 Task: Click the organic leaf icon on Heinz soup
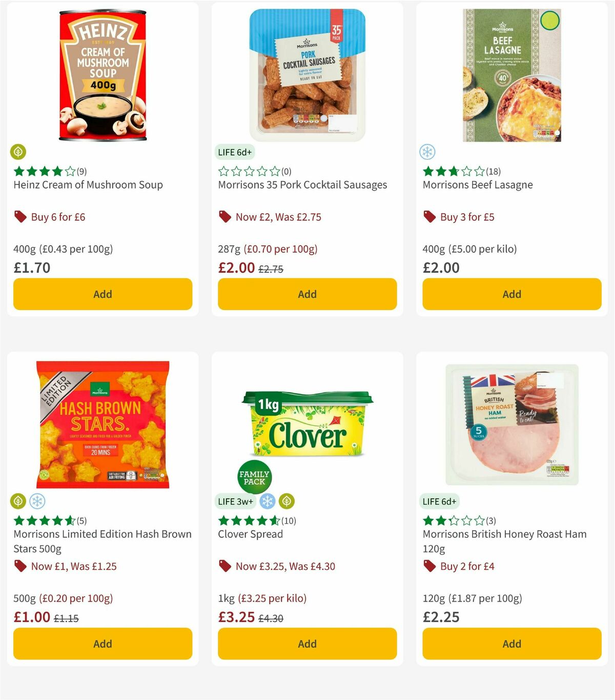[18, 152]
